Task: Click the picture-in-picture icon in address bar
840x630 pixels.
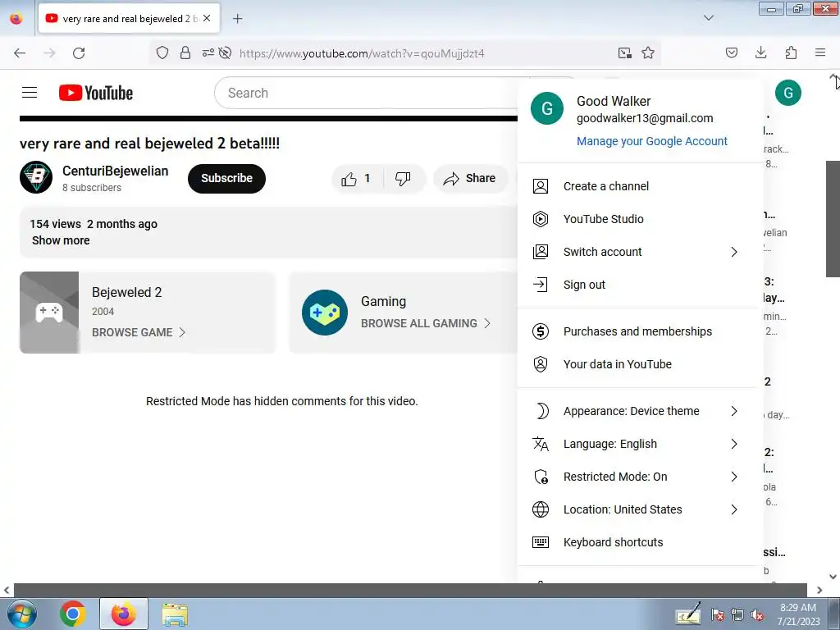Action: click(x=624, y=53)
